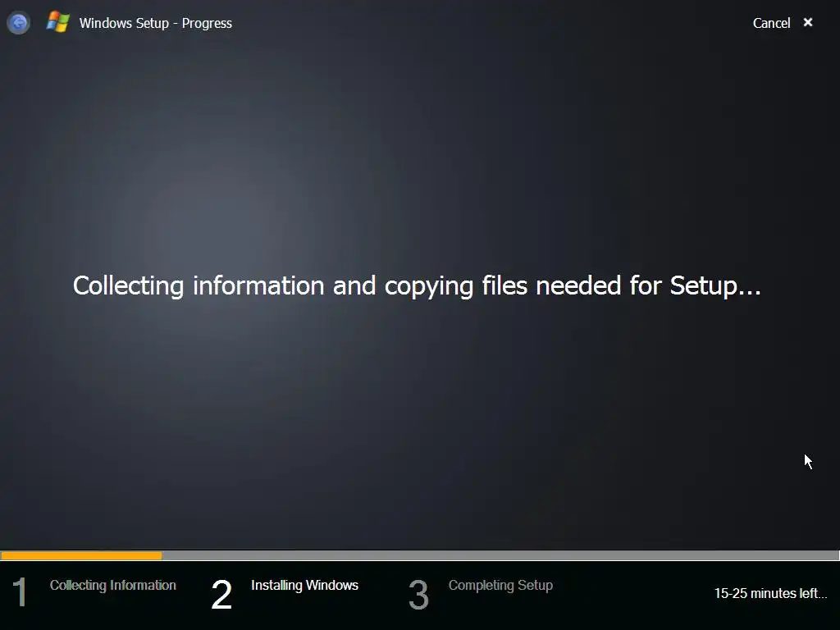
Task: Select step 3 Completing Setup label
Action: click(x=500, y=585)
